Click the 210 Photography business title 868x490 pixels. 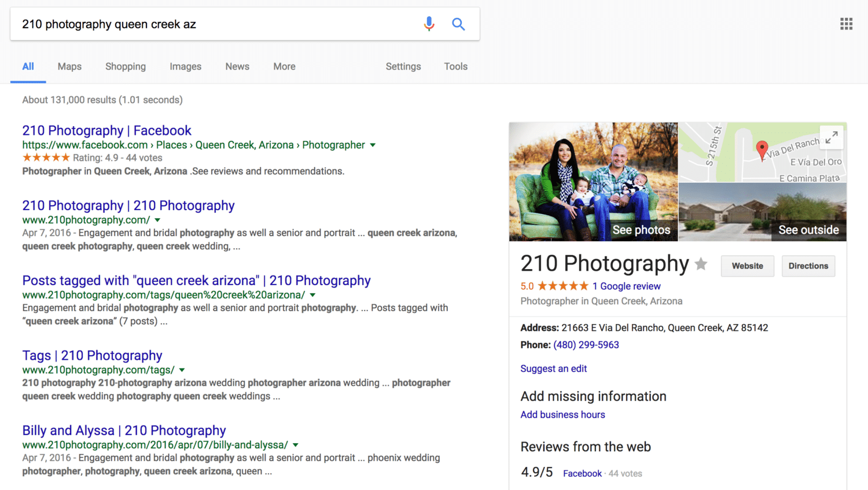(x=605, y=264)
